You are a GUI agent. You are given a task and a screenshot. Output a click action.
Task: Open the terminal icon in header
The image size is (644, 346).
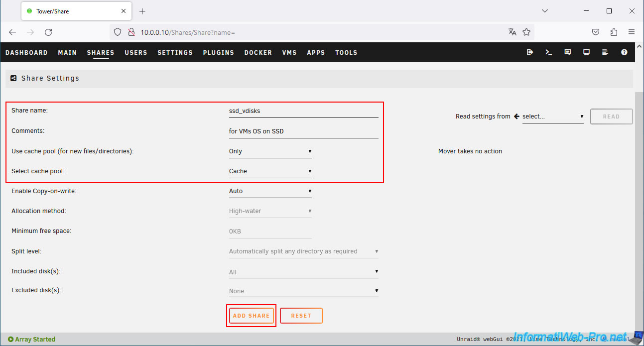tap(548, 52)
